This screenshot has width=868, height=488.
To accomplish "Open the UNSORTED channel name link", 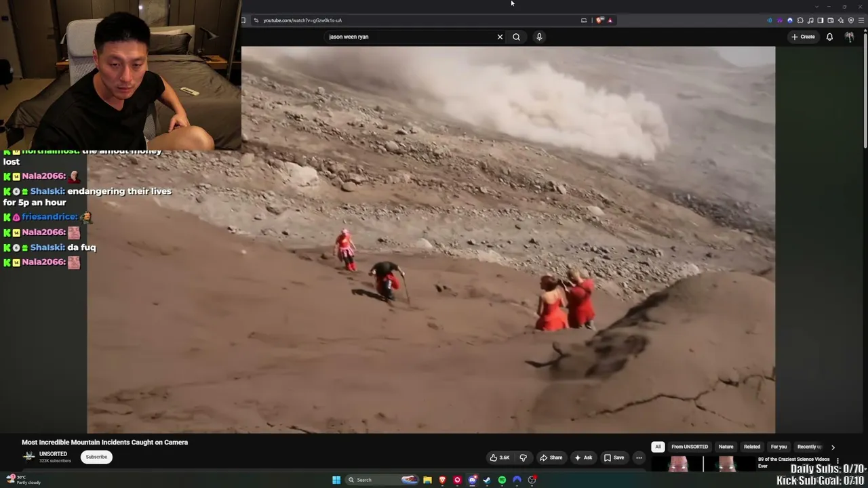I will (x=53, y=454).
